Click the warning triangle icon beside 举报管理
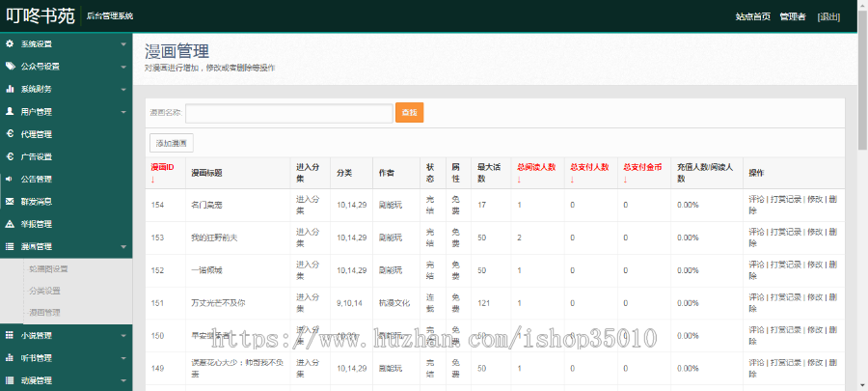868x391 pixels. pyautogui.click(x=10, y=224)
